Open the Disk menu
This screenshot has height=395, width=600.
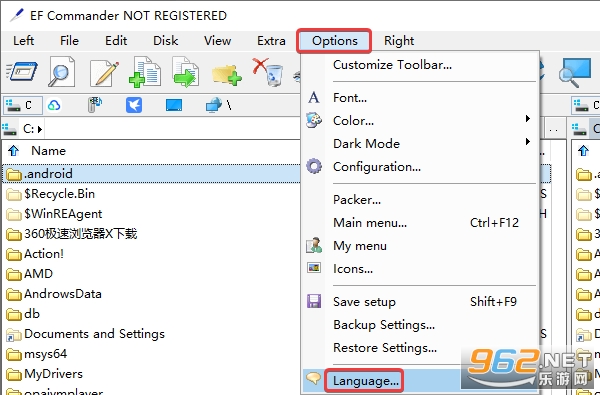click(165, 41)
